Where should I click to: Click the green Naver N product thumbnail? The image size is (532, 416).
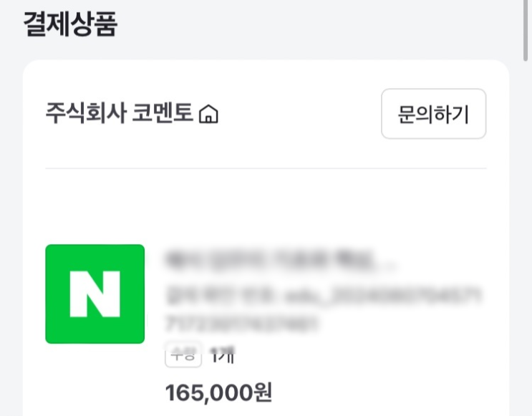95,294
